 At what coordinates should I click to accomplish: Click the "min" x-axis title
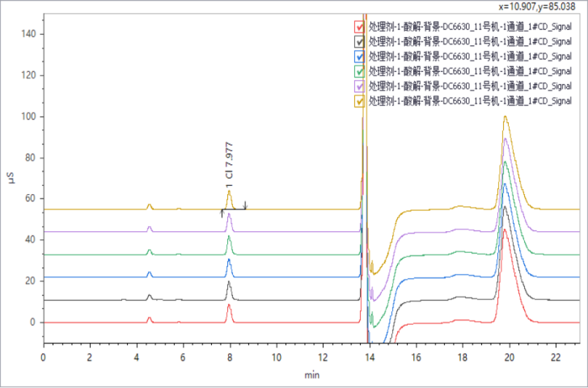311,375
